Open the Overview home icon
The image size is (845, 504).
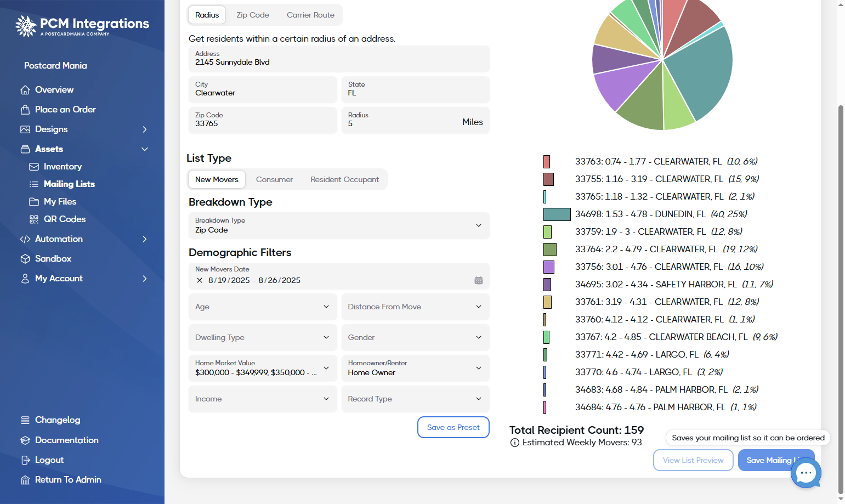point(25,90)
